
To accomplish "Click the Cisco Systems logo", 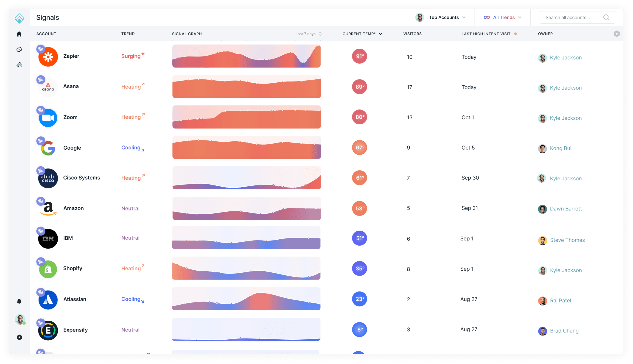I will tap(48, 178).
